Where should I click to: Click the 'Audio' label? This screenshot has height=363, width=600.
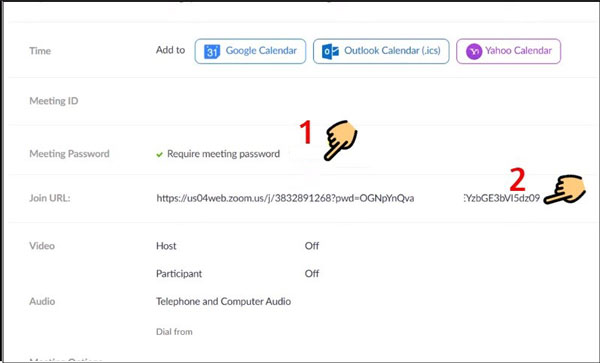point(42,301)
